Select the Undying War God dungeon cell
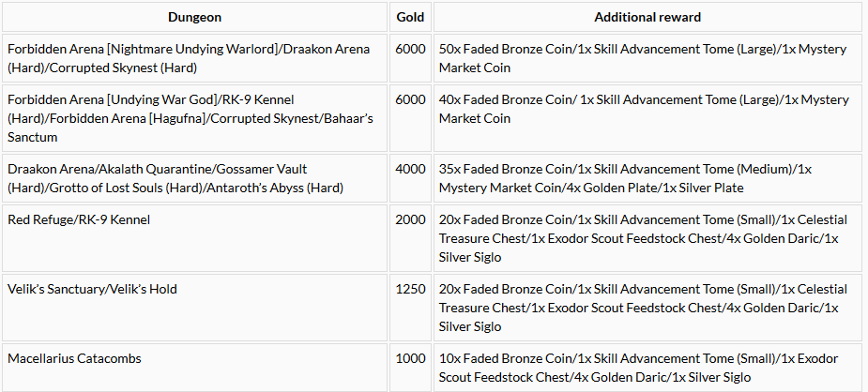This screenshot has width=868, height=392. pyautogui.click(x=194, y=118)
